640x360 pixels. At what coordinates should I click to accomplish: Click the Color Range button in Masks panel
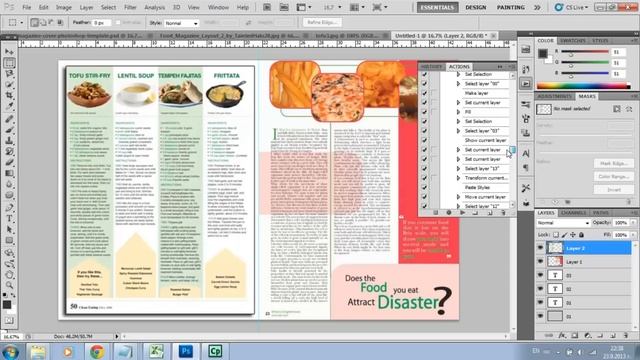click(613, 177)
